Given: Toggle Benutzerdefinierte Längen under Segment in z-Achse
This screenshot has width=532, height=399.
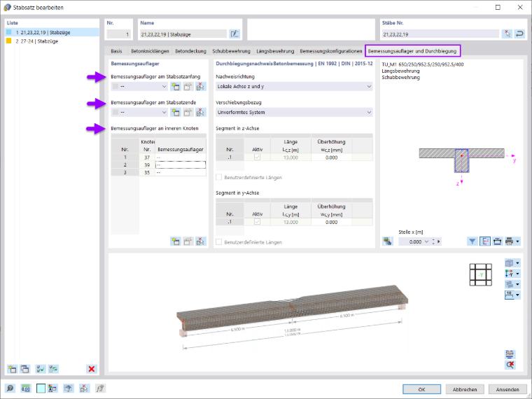Looking at the screenshot, I should point(219,177).
